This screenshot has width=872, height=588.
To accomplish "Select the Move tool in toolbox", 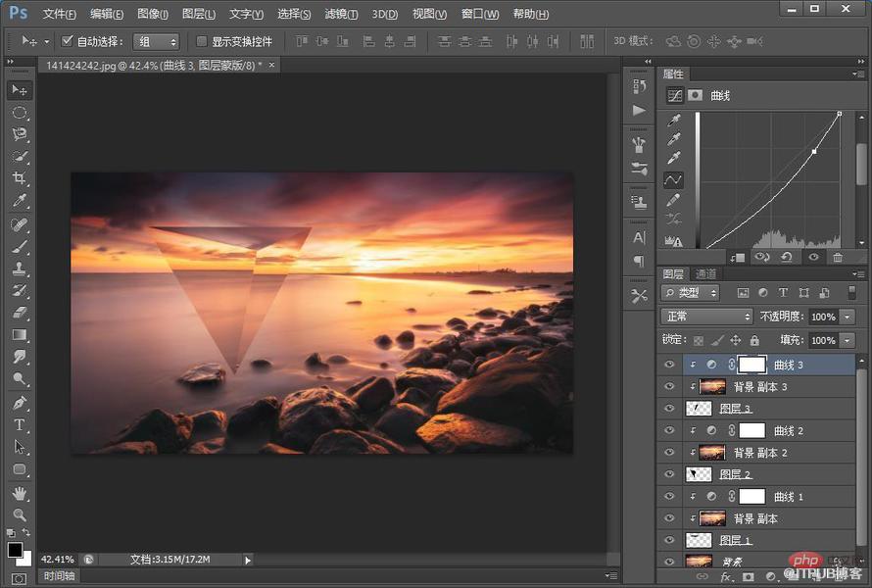I will [19, 90].
